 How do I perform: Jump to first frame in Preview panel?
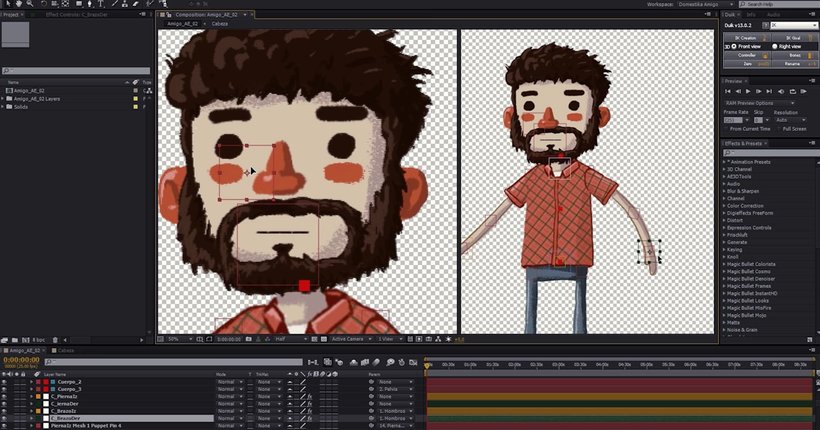coord(728,91)
